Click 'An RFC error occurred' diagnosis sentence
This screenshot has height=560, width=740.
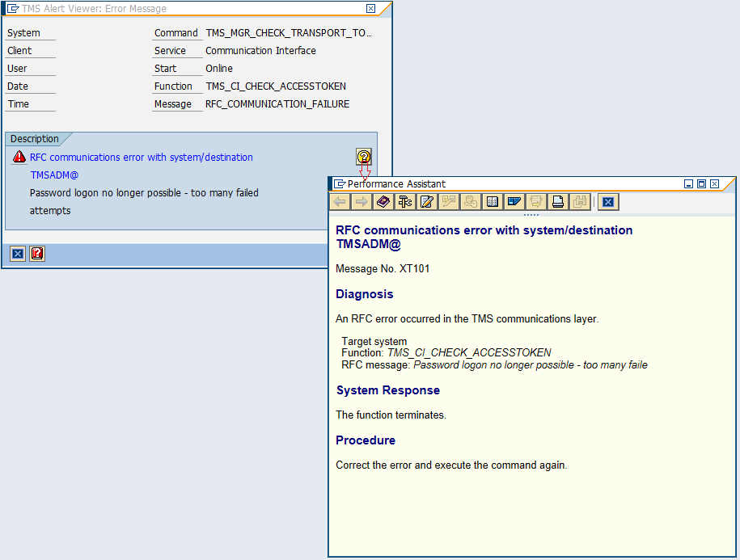click(467, 318)
